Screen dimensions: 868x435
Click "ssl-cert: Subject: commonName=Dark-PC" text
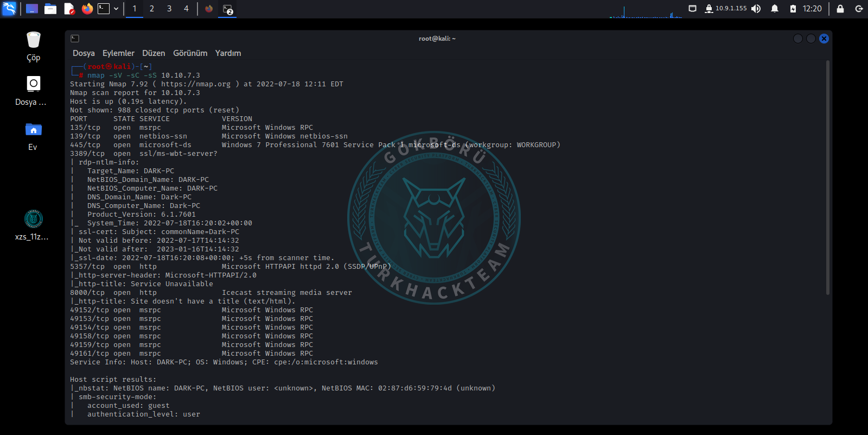(159, 232)
